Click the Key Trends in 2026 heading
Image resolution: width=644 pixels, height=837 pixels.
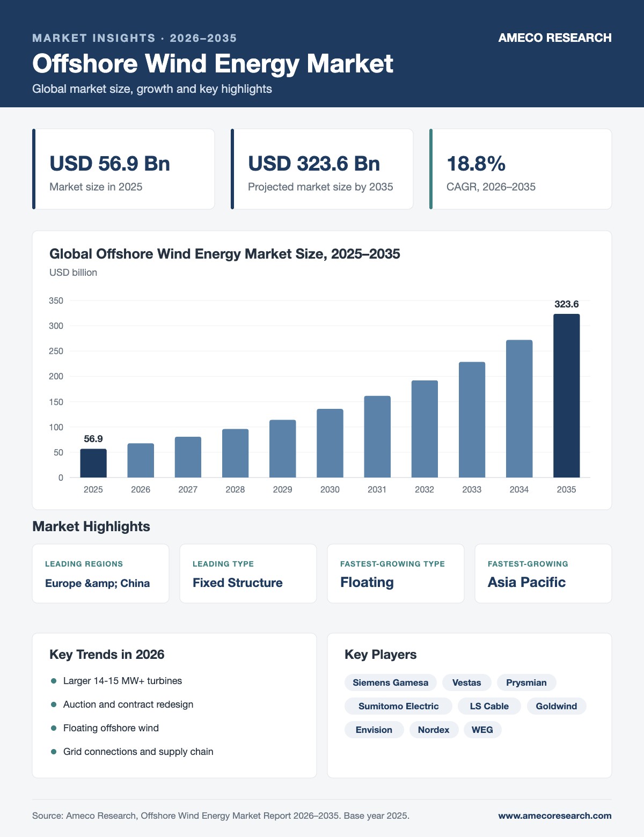[x=107, y=655]
